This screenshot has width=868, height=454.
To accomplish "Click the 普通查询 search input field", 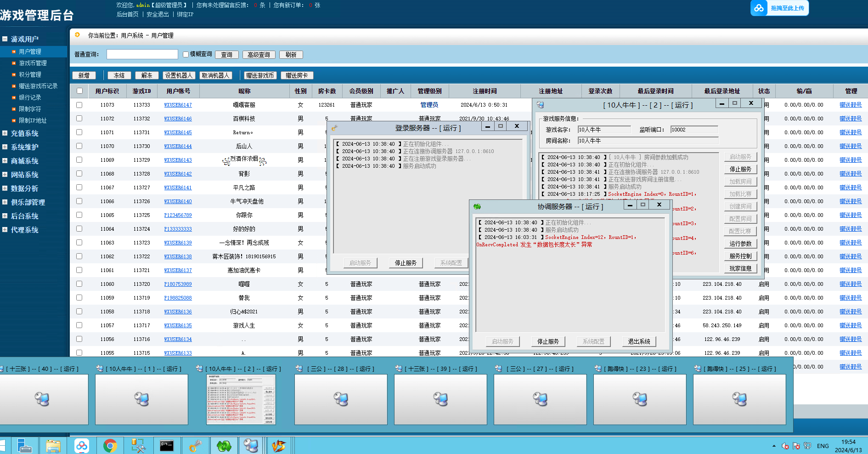I will pyautogui.click(x=142, y=54).
